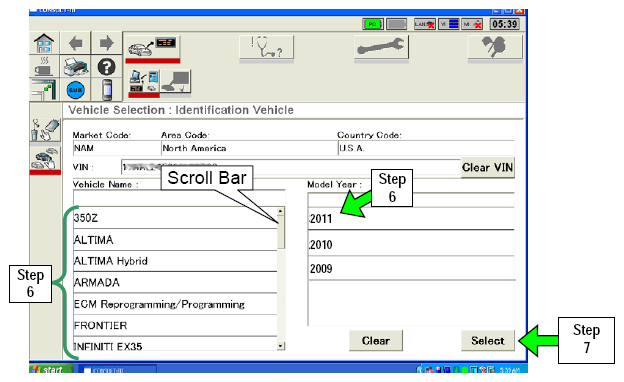
Task: Click the Area Code field North America
Action: [249, 148]
